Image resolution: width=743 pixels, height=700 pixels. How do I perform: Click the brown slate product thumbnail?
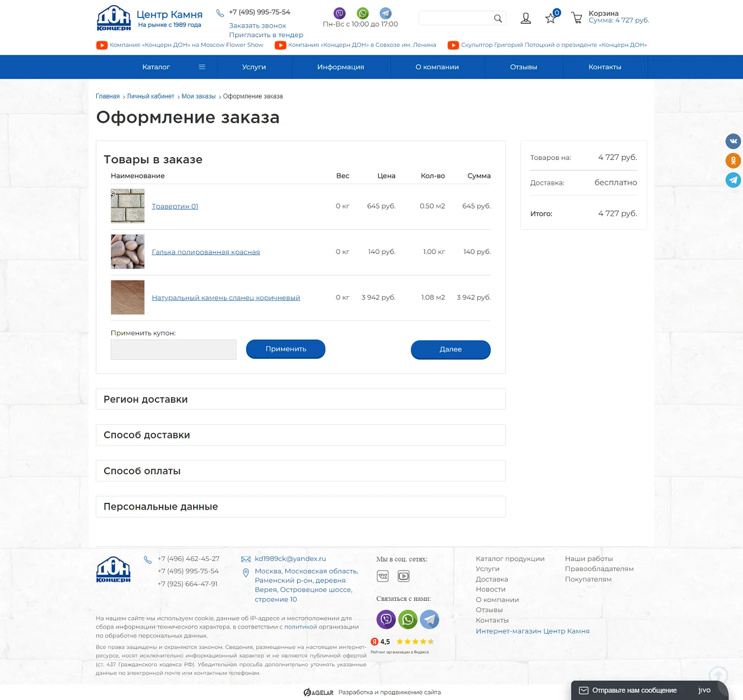tap(128, 297)
